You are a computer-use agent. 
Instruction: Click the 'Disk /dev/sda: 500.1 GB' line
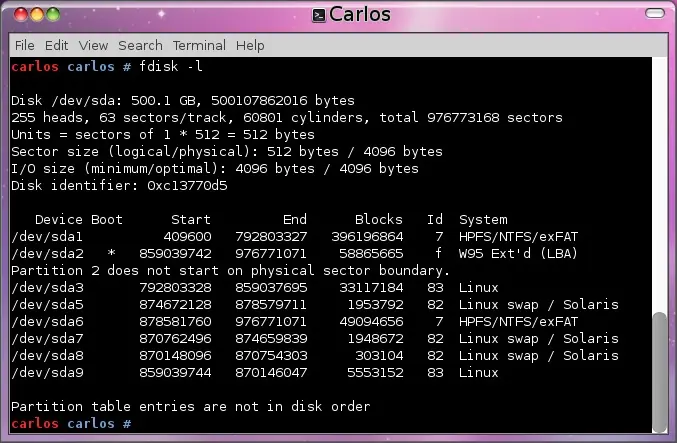point(183,101)
